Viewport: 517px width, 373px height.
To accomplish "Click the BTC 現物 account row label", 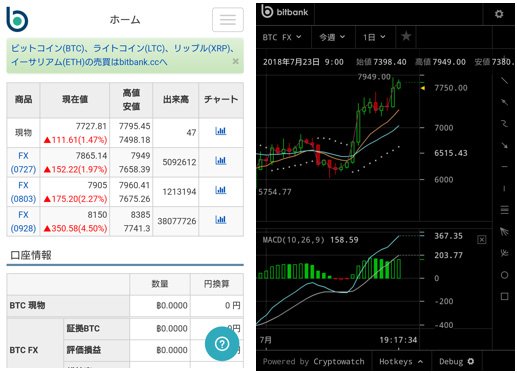I will (x=27, y=305).
